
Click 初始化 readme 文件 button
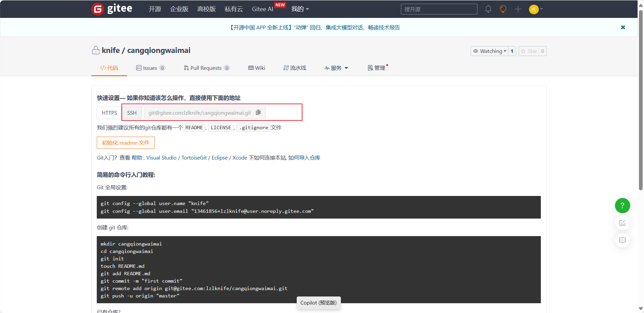coord(126,143)
